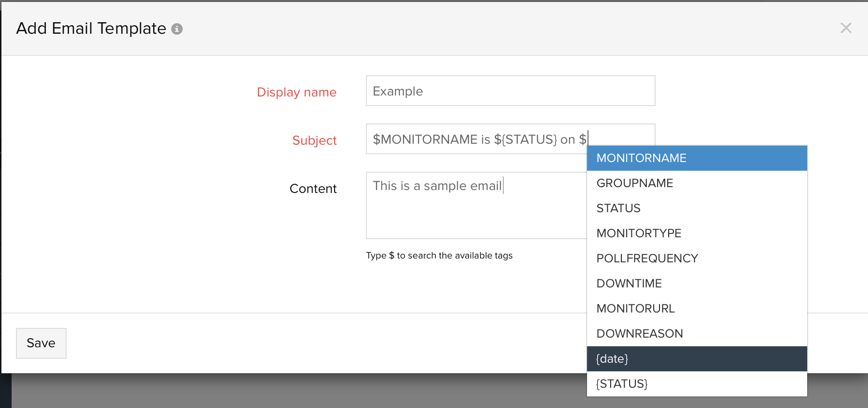868x408 pixels.
Task: Pick the DOWNREASON tag
Action: (696, 334)
